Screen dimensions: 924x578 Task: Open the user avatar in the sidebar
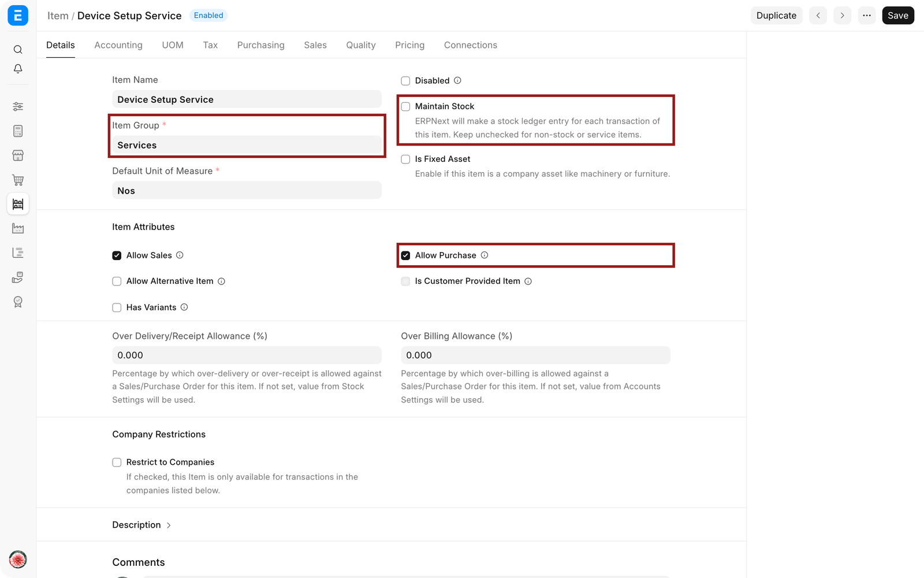(x=18, y=560)
